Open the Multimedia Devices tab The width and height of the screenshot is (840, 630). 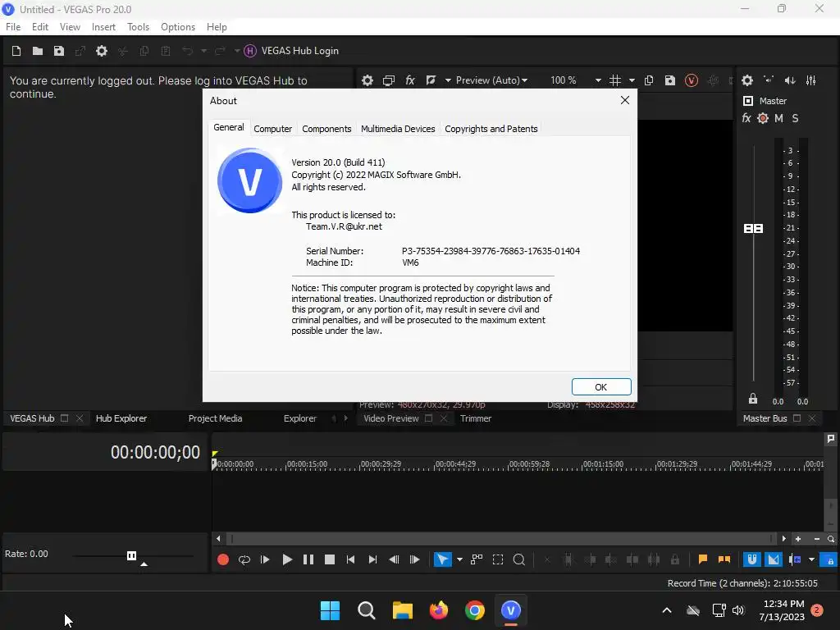point(398,129)
